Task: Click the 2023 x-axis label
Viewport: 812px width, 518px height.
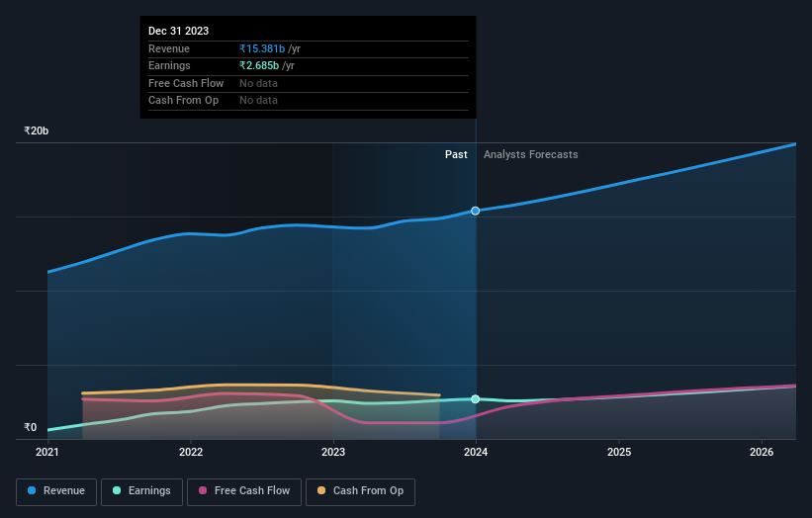Action: point(333,452)
